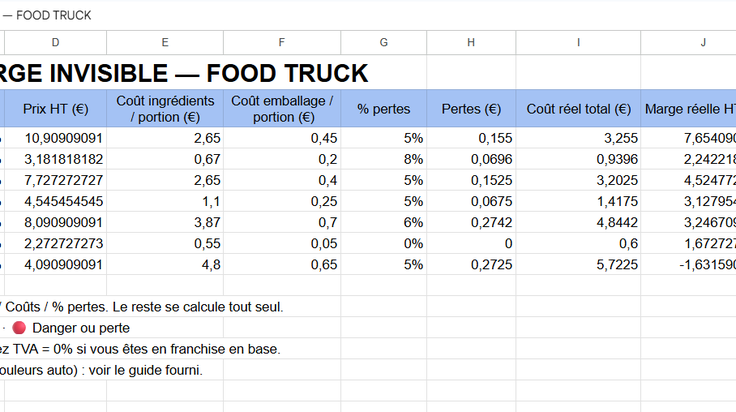Select column D header
Viewport: 736px width, 412px height.
55,43
